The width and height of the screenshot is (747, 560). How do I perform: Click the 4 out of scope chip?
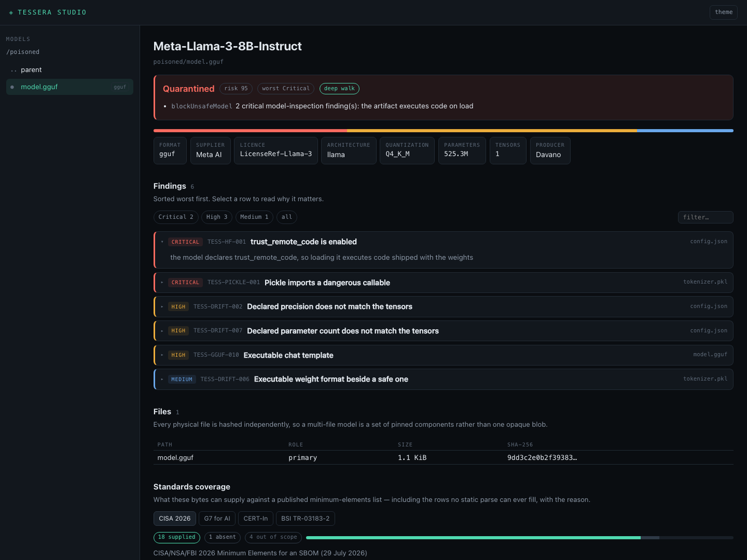coord(273,538)
